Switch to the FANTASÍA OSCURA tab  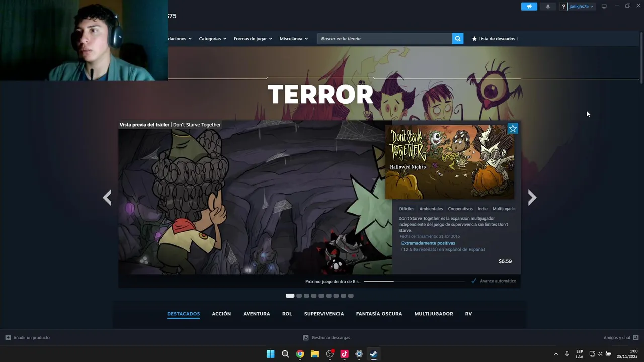coord(379,314)
